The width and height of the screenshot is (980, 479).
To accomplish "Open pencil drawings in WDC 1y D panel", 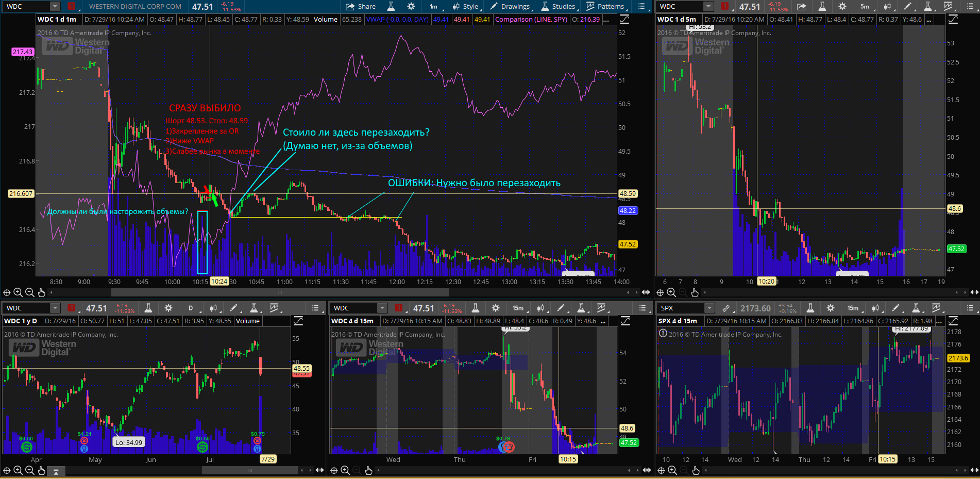I will [x=233, y=308].
